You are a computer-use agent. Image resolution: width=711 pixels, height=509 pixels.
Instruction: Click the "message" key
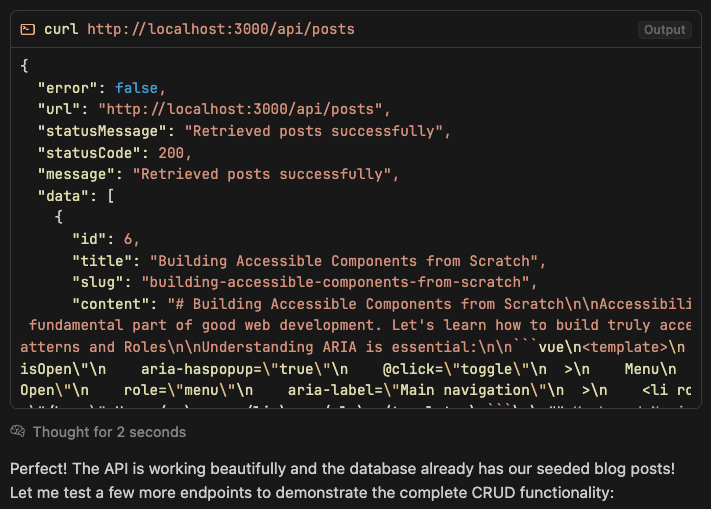[x=76, y=174]
